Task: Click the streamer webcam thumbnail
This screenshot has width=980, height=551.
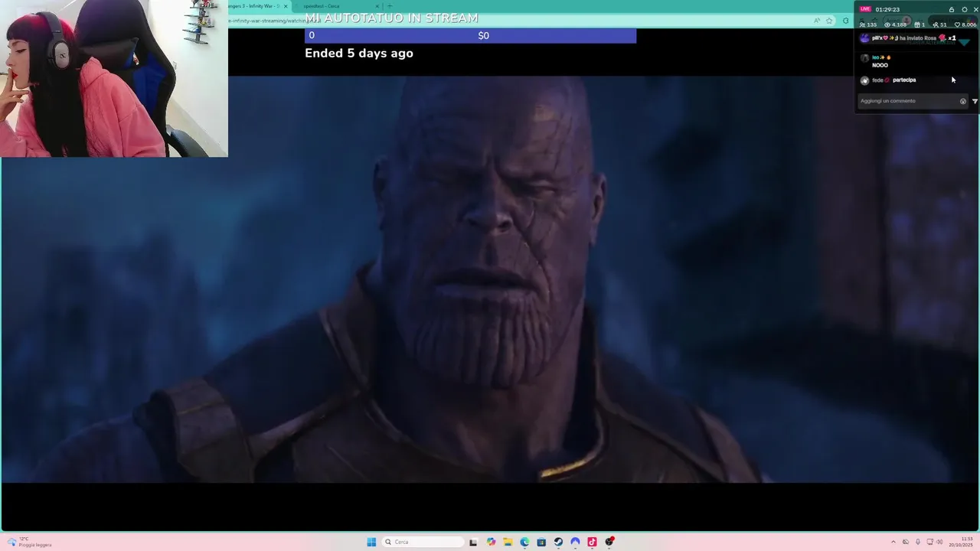Action: click(x=114, y=78)
